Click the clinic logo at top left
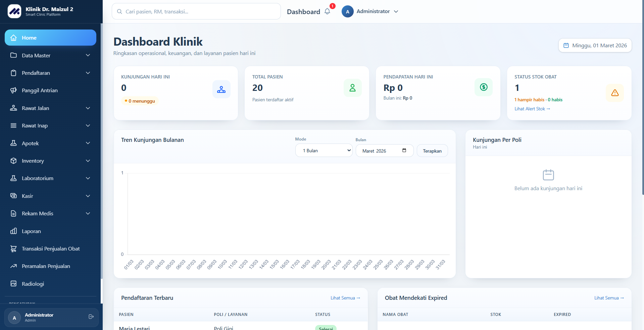 click(x=14, y=11)
